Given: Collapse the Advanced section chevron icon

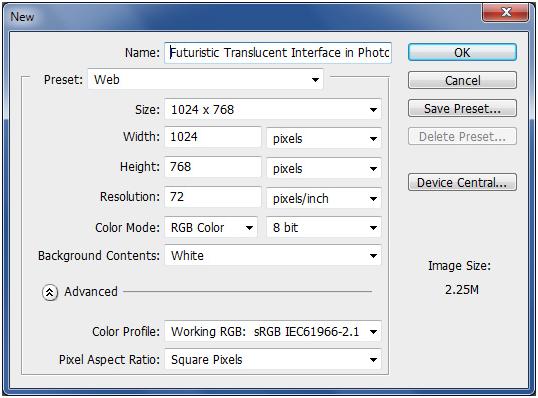Looking at the screenshot, I should pos(50,293).
